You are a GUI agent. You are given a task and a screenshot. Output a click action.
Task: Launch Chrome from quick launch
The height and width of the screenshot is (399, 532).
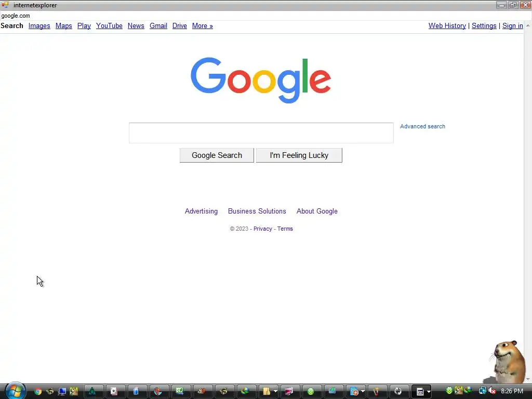click(x=38, y=392)
